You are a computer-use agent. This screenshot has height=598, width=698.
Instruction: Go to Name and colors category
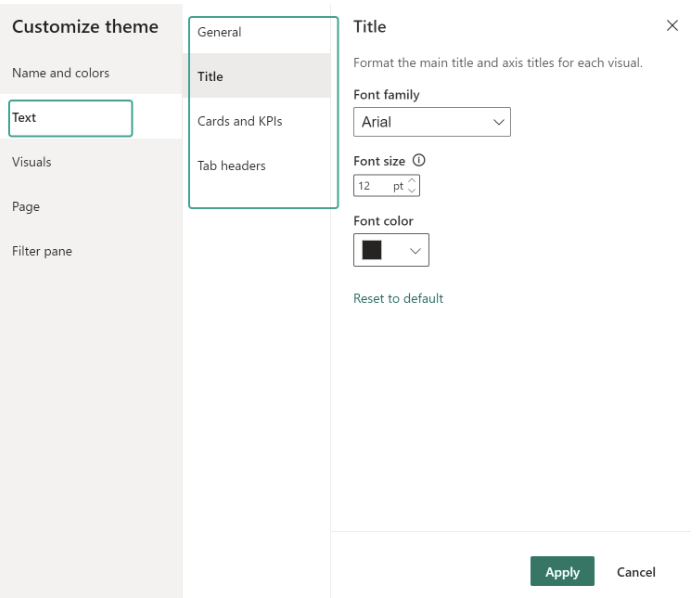coord(61,73)
